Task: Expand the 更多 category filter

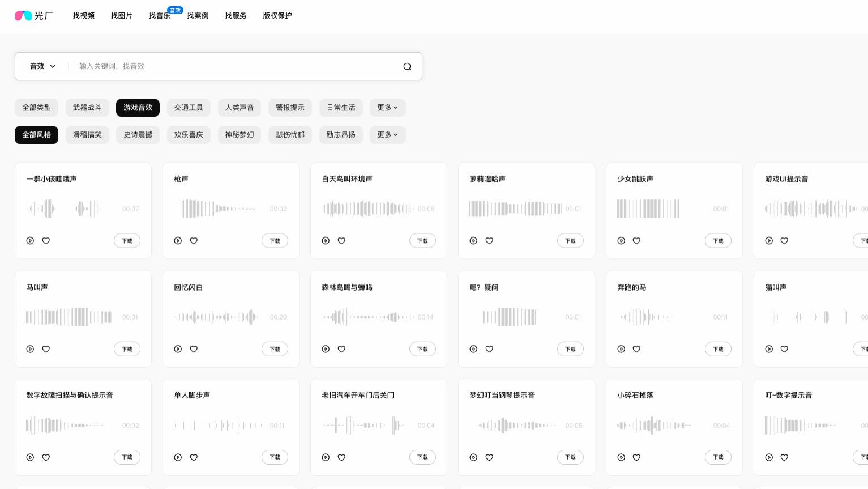Action: pyautogui.click(x=387, y=108)
